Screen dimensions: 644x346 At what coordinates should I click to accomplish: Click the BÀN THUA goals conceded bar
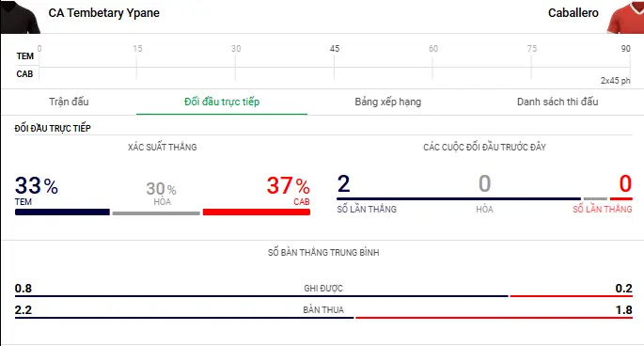coord(323,317)
